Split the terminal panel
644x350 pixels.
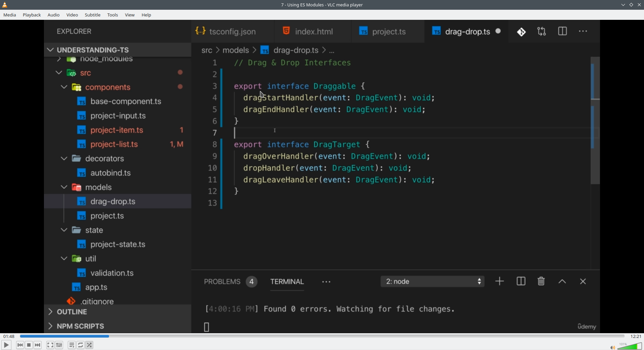[x=521, y=281]
